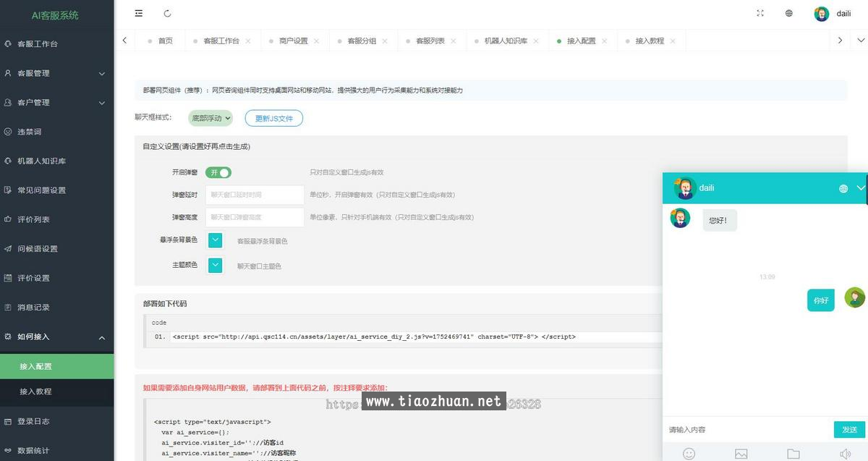The width and height of the screenshot is (868, 461).
Task: Open the file folder icon in chat widget
Action: [793, 454]
